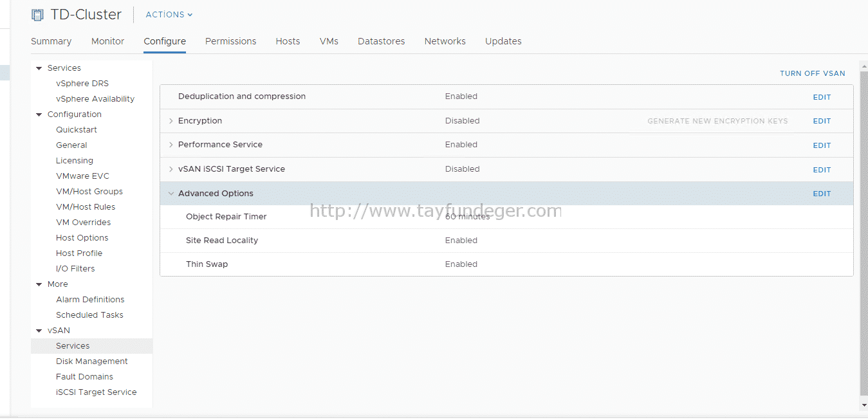The image size is (868, 420).
Task: Open the Permissions tab
Action: tap(230, 41)
